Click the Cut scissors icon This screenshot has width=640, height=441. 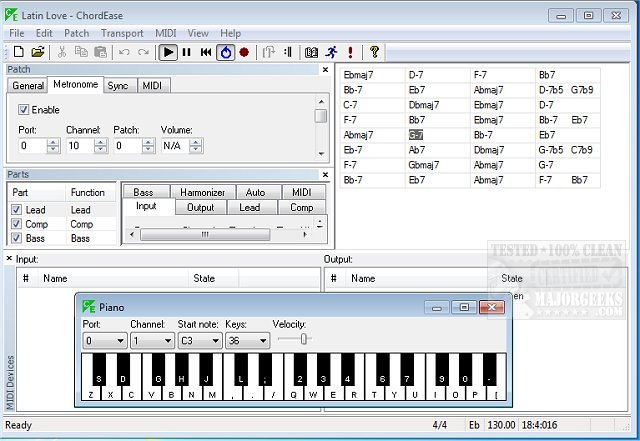point(62,52)
